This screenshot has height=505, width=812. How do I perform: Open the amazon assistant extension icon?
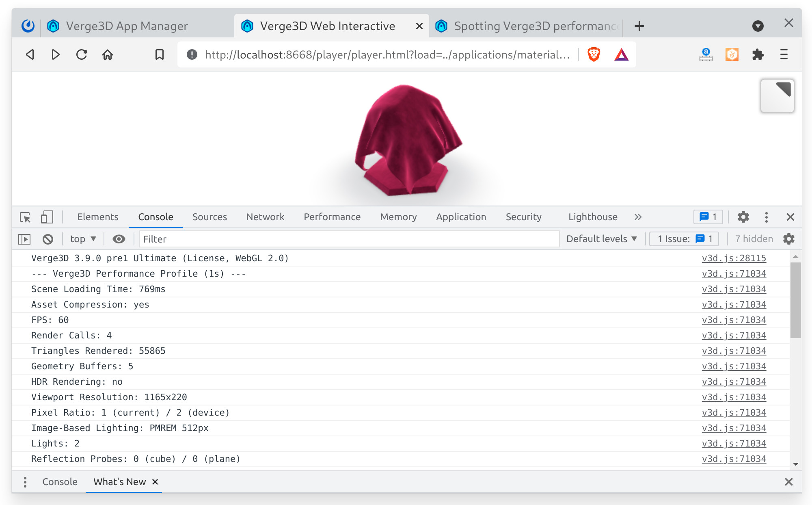[x=706, y=54]
